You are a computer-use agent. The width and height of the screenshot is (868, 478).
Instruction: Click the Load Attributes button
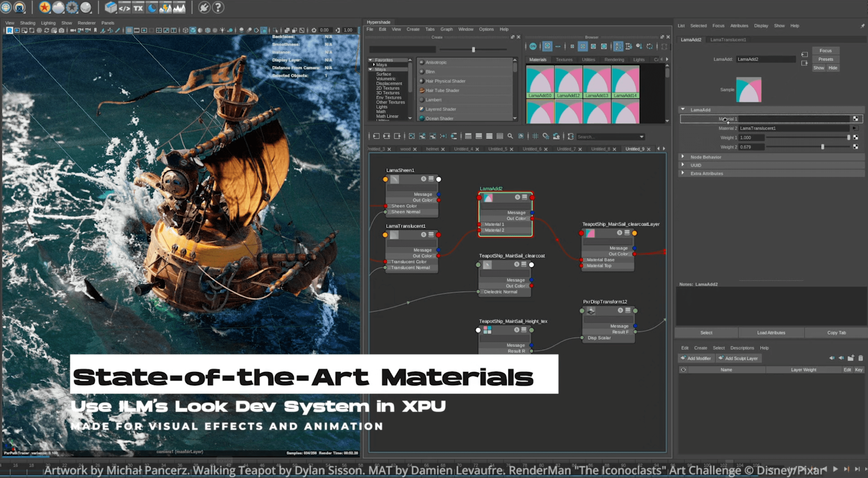click(x=771, y=332)
